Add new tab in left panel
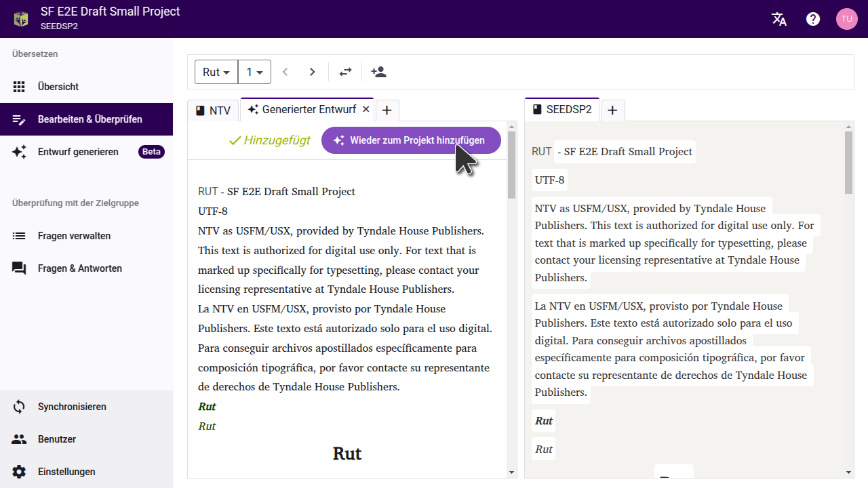 [387, 110]
